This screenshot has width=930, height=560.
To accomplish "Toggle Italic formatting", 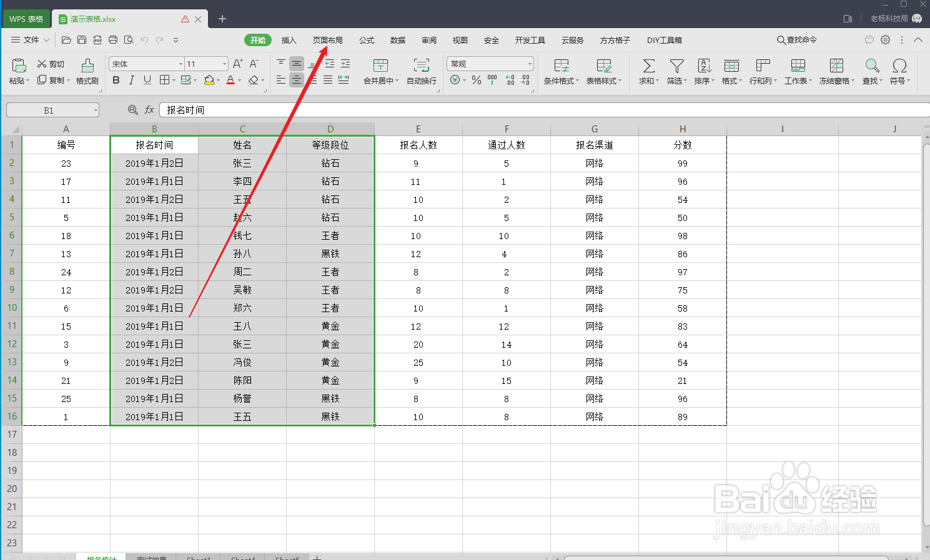I will tap(131, 80).
